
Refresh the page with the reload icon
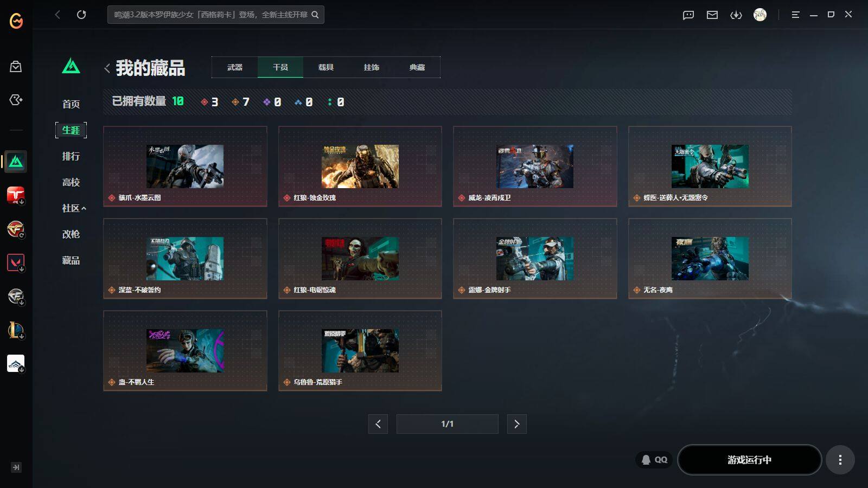click(x=81, y=15)
